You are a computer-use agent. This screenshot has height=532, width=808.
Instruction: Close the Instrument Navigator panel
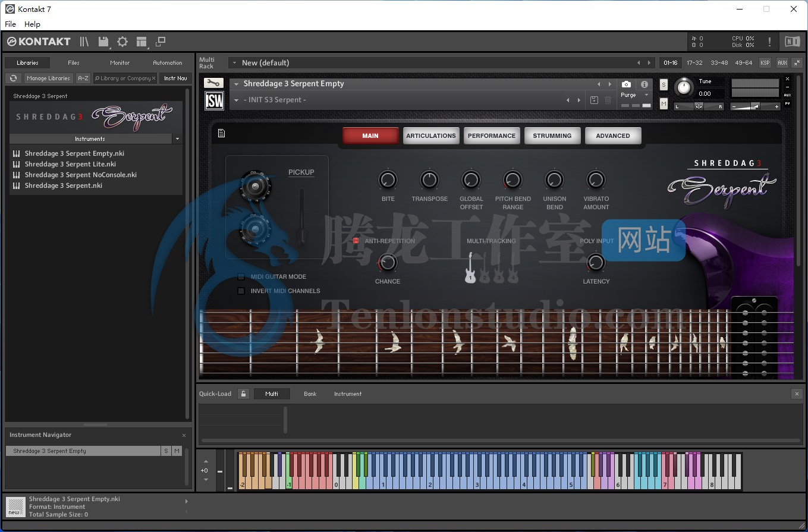click(184, 435)
